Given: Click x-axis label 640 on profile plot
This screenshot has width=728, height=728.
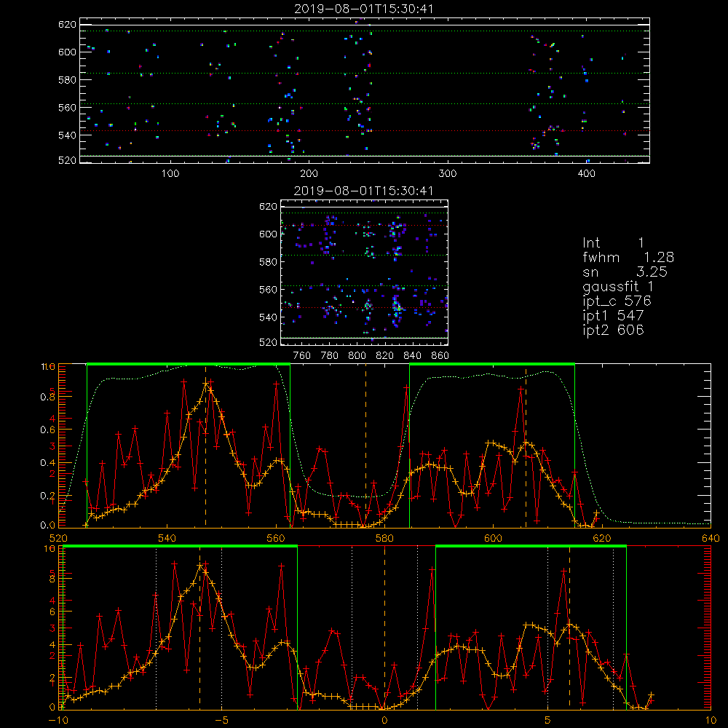Looking at the screenshot, I should point(711,538).
